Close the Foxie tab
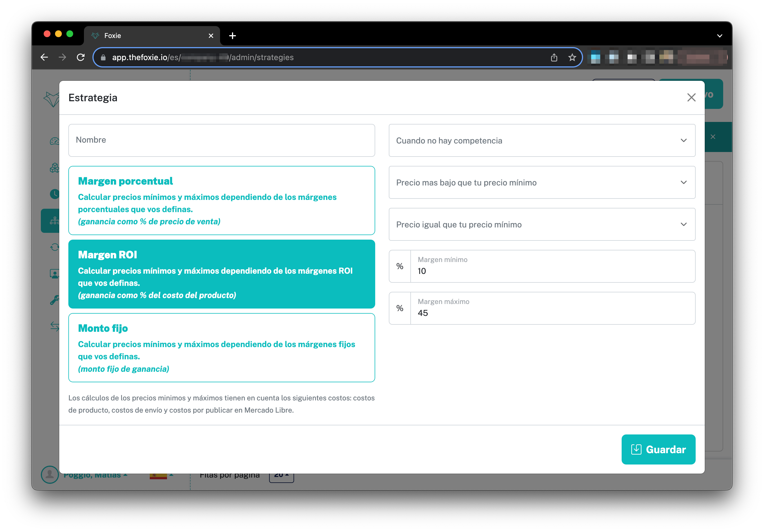 [x=211, y=36]
